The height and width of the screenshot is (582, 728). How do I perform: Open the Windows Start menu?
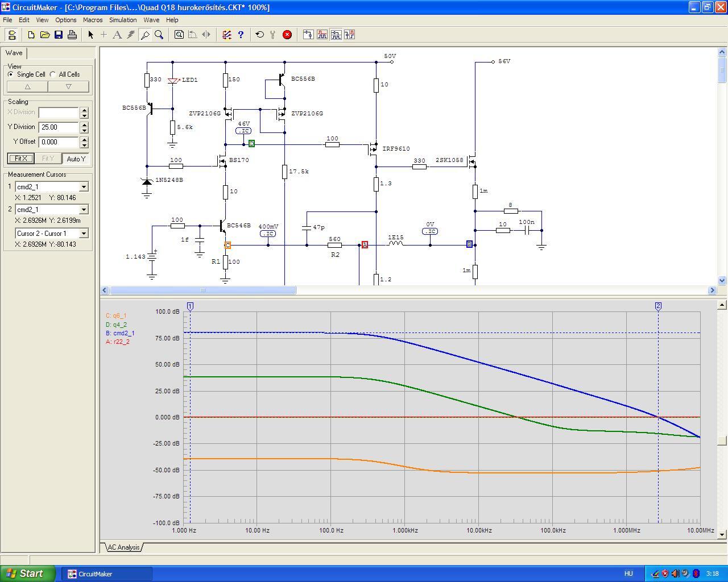[x=28, y=573]
